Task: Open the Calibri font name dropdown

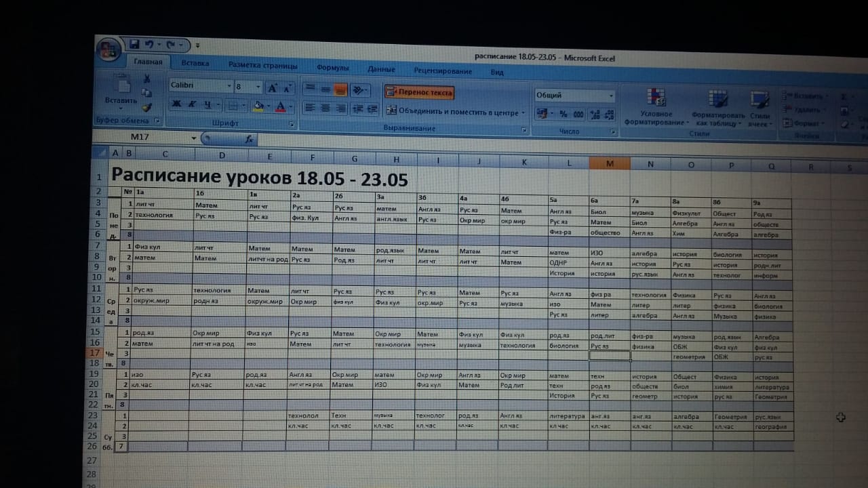Action: click(x=229, y=86)
